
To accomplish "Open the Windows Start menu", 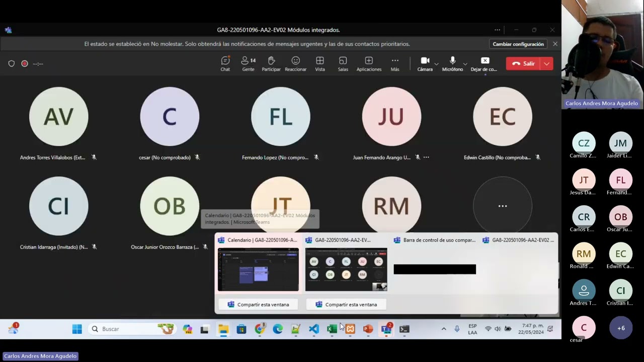I will (77, 329).
